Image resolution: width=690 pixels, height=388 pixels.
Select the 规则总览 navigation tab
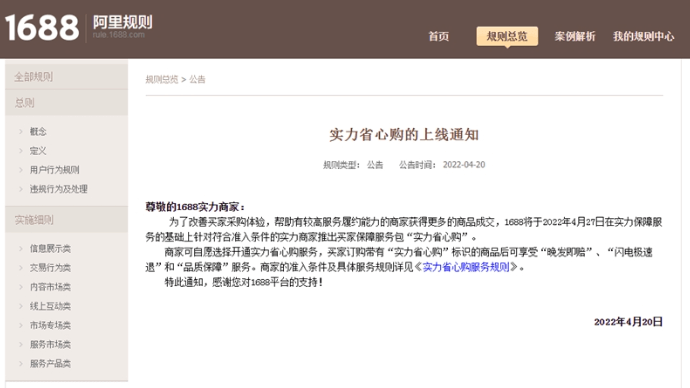pos(507,36)
